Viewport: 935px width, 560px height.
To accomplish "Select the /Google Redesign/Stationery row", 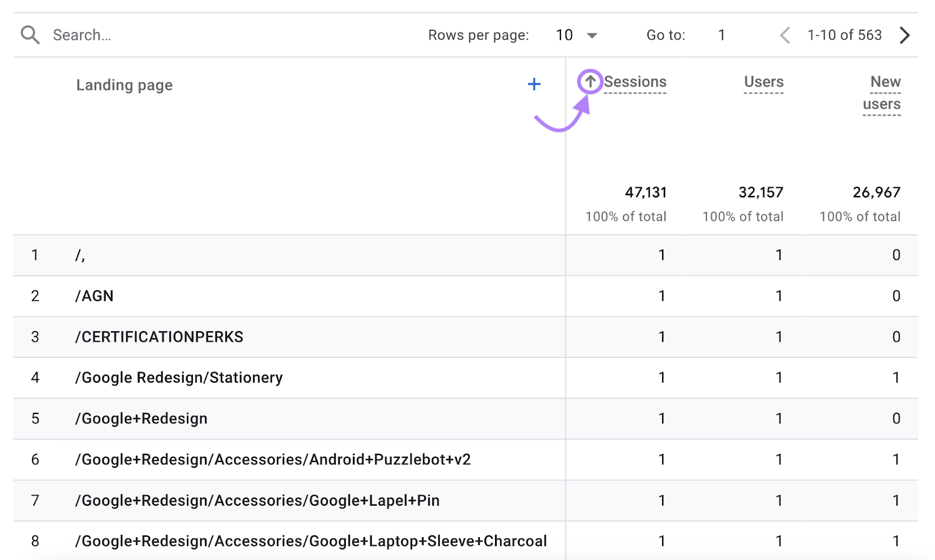I will pos(179,378).
